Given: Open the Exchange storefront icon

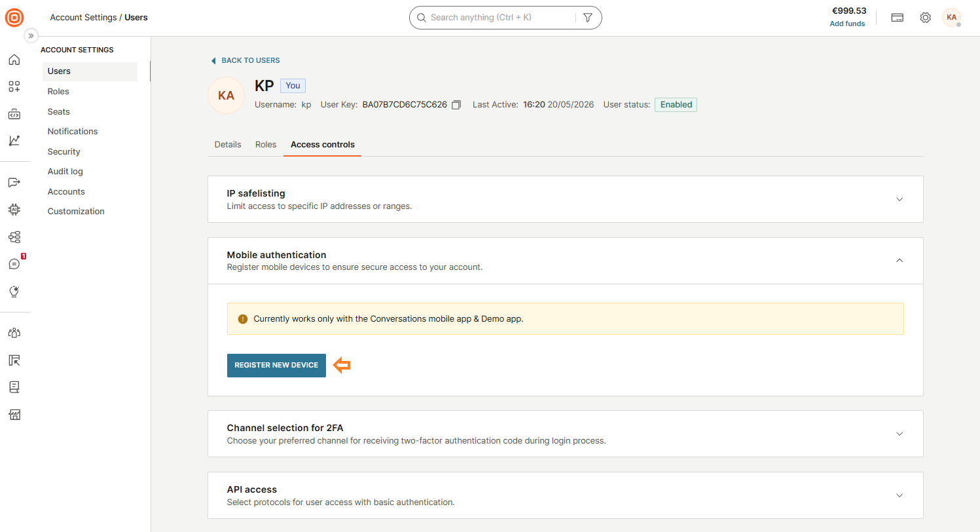Looking at the screenshot, I should point(14,414).
